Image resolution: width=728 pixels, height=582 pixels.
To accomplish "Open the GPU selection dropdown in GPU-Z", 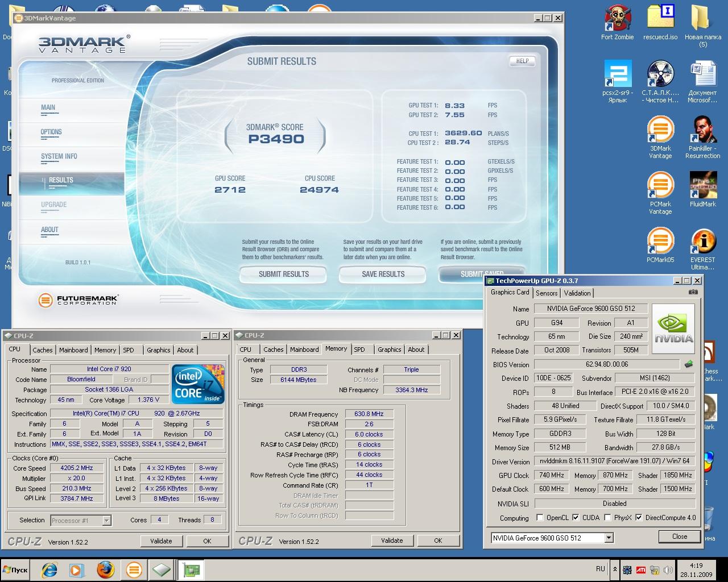I will 609,538.
